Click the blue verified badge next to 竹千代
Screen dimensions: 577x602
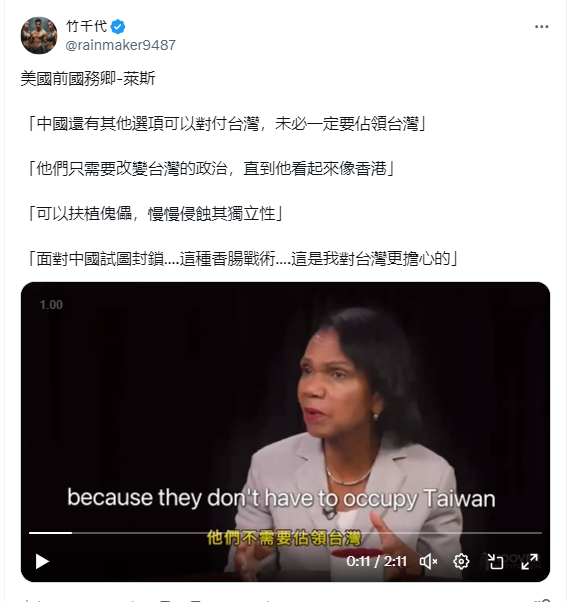pyautogui.click(x=118, y=26)
